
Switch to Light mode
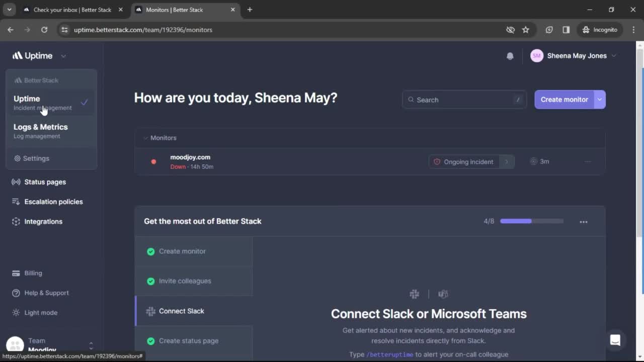point(41,313)
